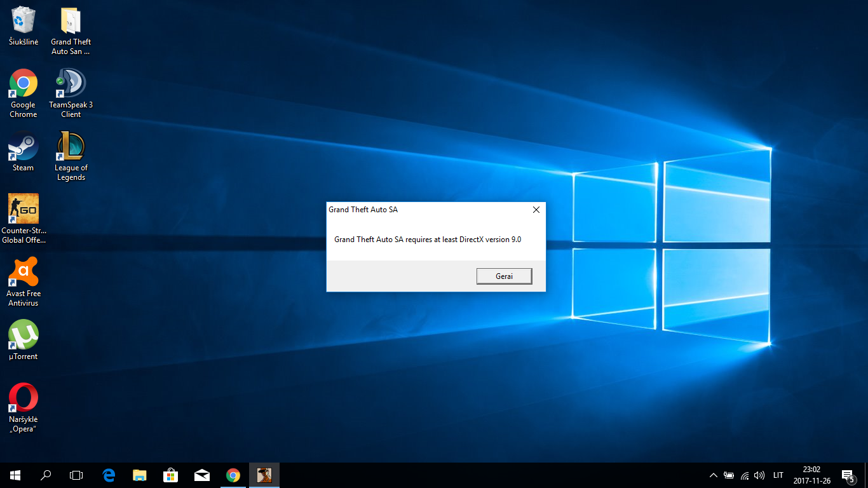Show hidden system tray icons

[714, 475]
